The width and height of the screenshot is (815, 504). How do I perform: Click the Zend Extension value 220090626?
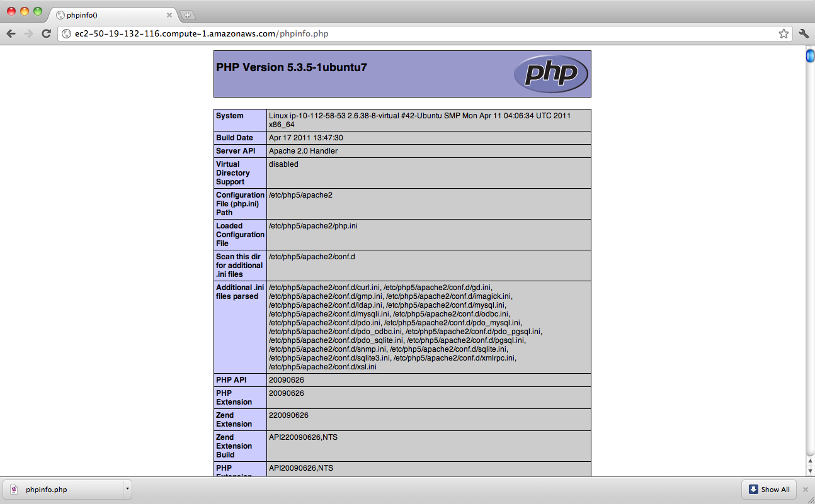click(288, 415)
